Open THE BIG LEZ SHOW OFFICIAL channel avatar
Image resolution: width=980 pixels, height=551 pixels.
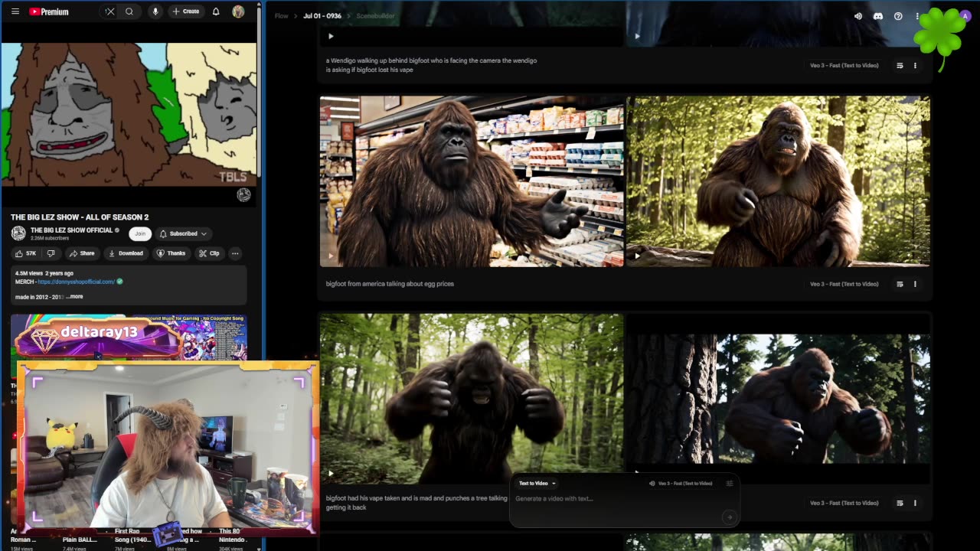(18, 233)
